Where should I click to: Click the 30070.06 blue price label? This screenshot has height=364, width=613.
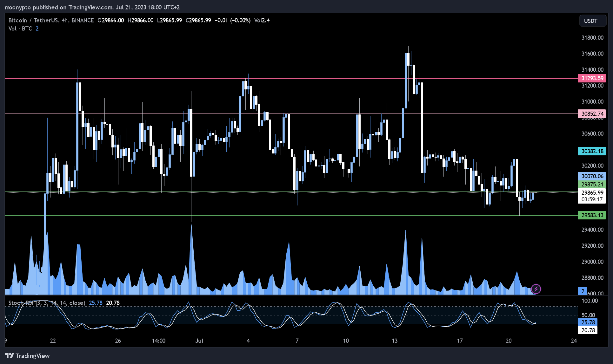(592, 176)
